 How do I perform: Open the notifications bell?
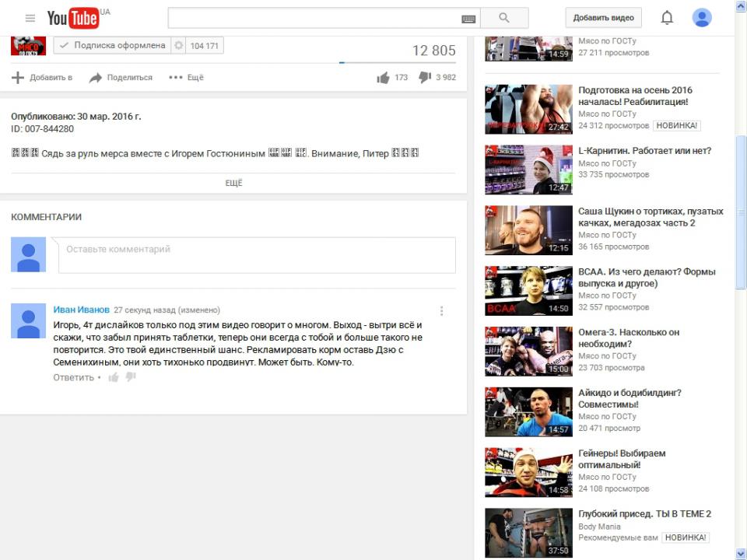667,18
